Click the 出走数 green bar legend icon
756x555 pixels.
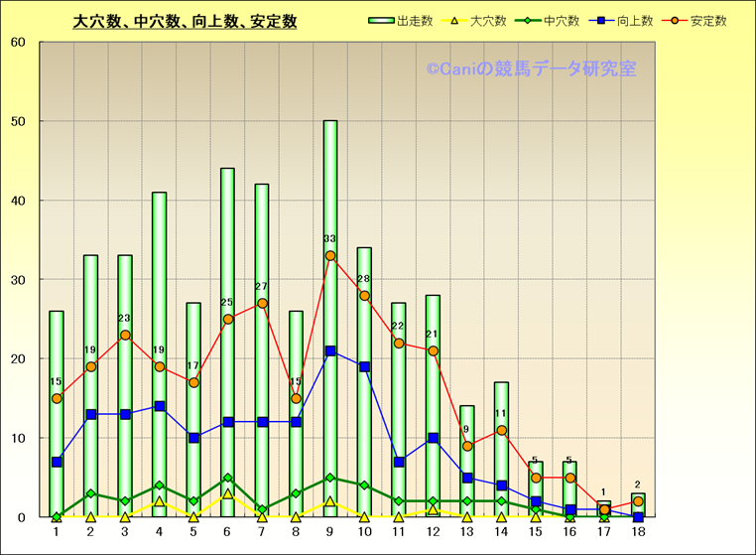click(x=381, y=21)
